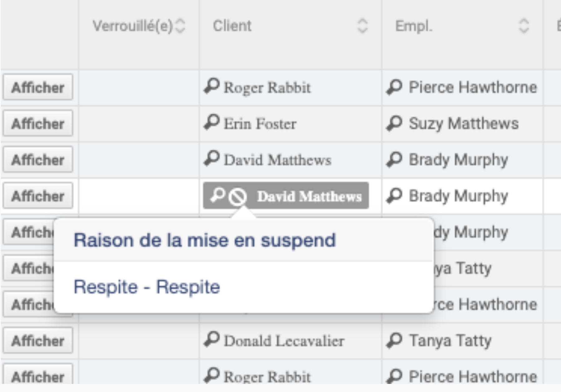Select the Respite - Respite popup entry

point(147,287)
